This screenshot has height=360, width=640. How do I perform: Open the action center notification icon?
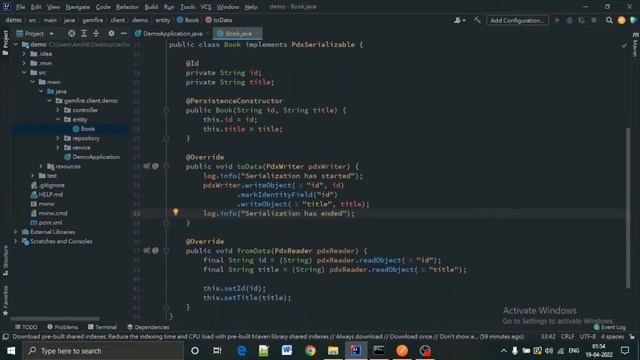click(x=625, y=351)
